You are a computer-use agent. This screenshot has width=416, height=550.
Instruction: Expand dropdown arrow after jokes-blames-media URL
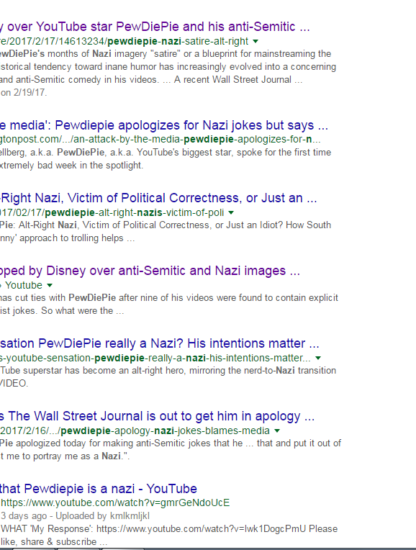[x=277, y=431]
